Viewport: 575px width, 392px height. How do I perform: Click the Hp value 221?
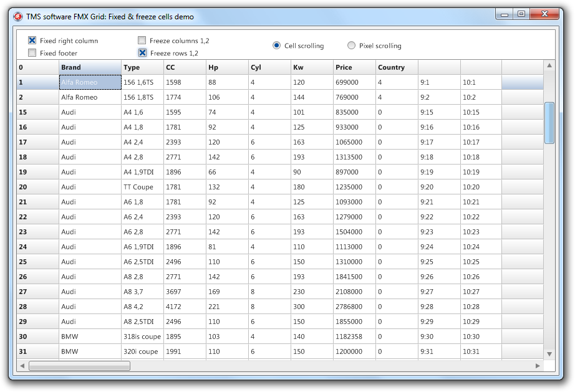(228, 307)
